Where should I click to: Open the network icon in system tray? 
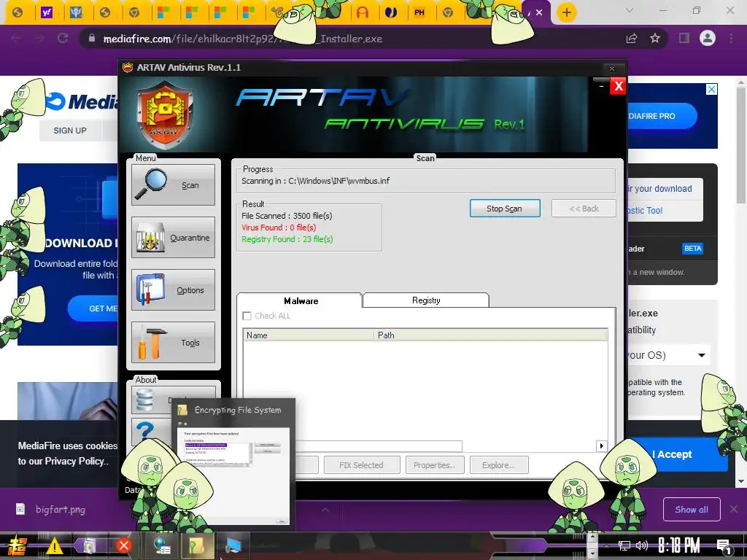tap(624, 545)
